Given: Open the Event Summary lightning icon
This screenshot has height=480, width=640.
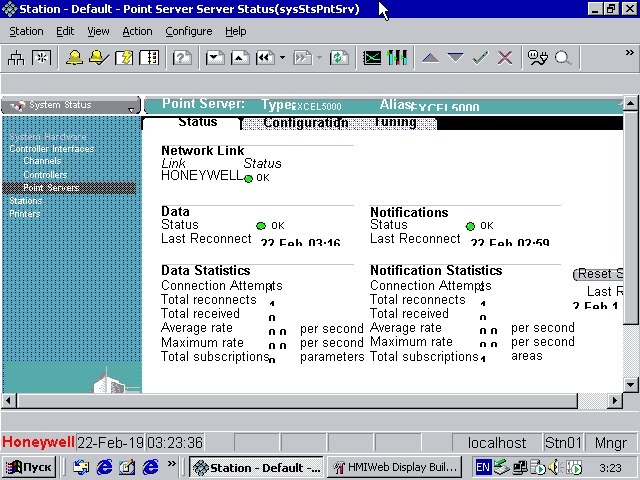Looking at the screenshot, I should (124, 58).
